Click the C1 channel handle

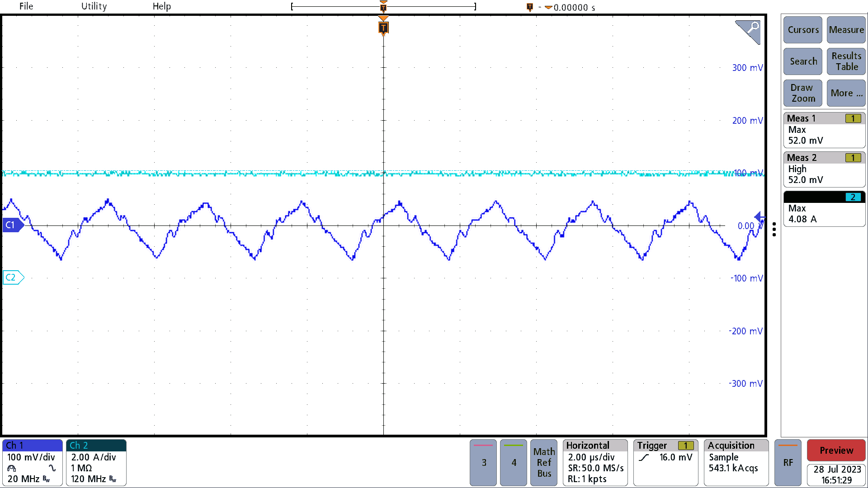tap(13, 225)
